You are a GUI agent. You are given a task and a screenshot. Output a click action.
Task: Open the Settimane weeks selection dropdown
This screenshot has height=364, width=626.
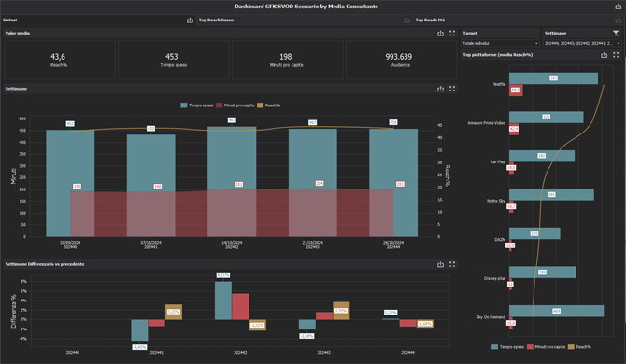point(582,43)
